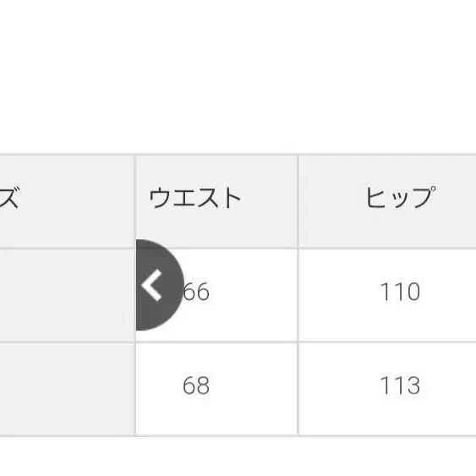
Task: Select the waist value 66 cell
Action: (216, 295)
